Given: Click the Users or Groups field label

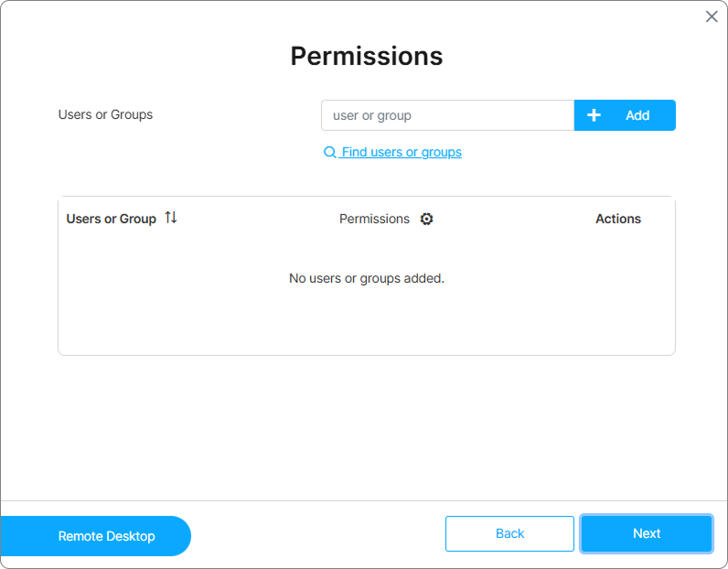Looking at the screenshot, I should [105, 114].
